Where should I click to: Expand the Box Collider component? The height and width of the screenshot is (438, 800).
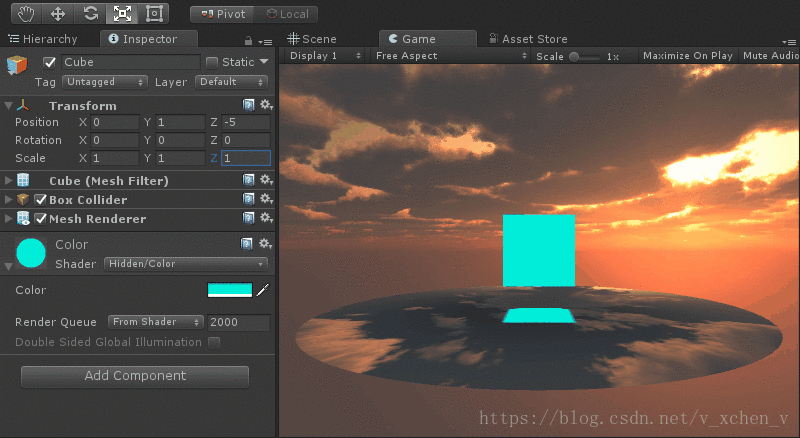[x=8, y=199]
